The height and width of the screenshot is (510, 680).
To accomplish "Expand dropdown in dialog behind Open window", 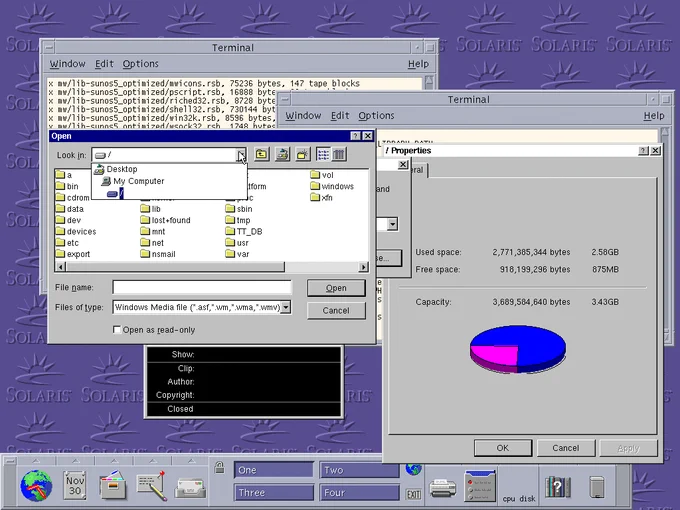I will (x=392, y=224).
